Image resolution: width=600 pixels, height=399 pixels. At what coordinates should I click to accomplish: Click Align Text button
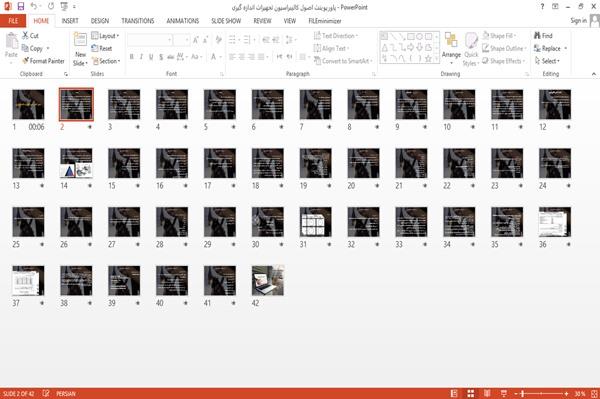click(331, 48)
